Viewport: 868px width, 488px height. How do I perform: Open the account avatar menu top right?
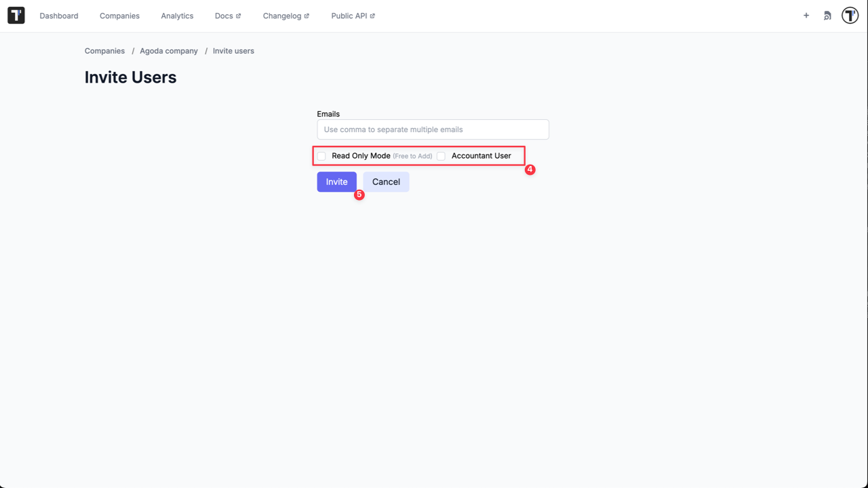pos(850,15)
